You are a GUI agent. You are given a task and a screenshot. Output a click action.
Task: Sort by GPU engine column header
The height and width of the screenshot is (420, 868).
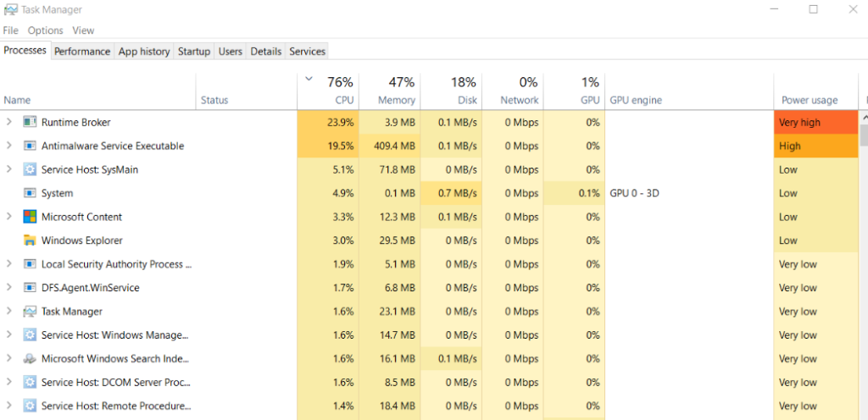[x=689, y=91]
